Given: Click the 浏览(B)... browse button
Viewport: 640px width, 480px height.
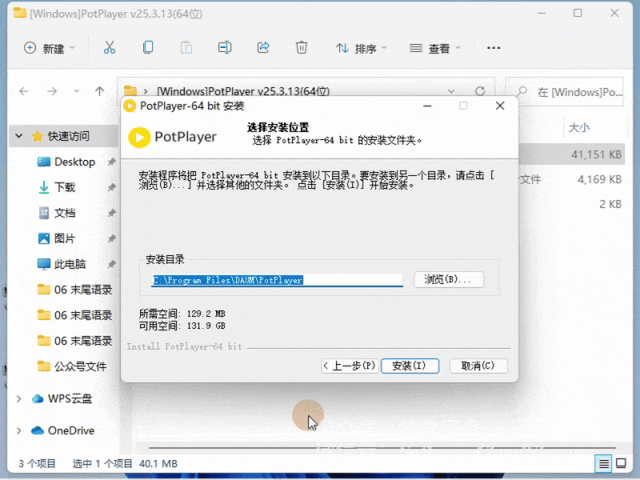Looking at the screenshot, I should click(x=449, y=280).
